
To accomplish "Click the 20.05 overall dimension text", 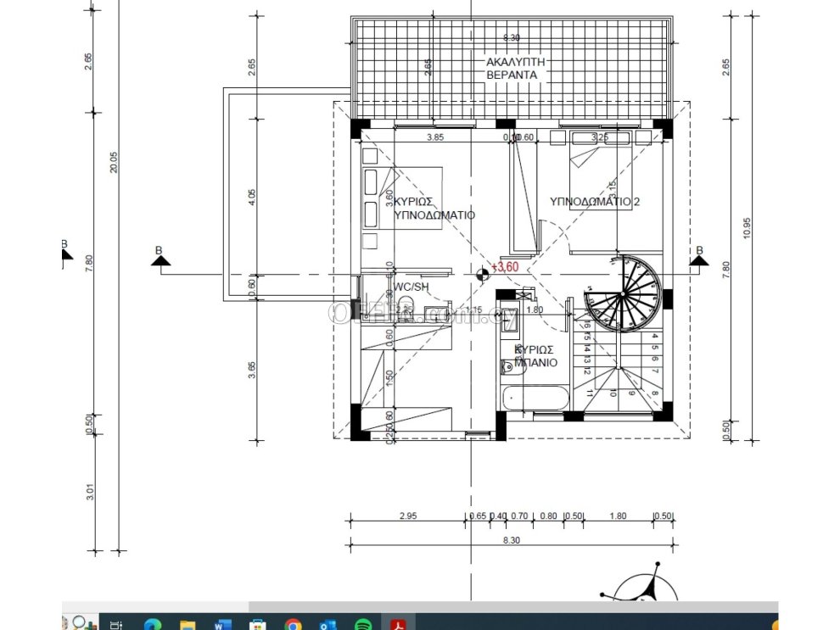I will point(113,162).
